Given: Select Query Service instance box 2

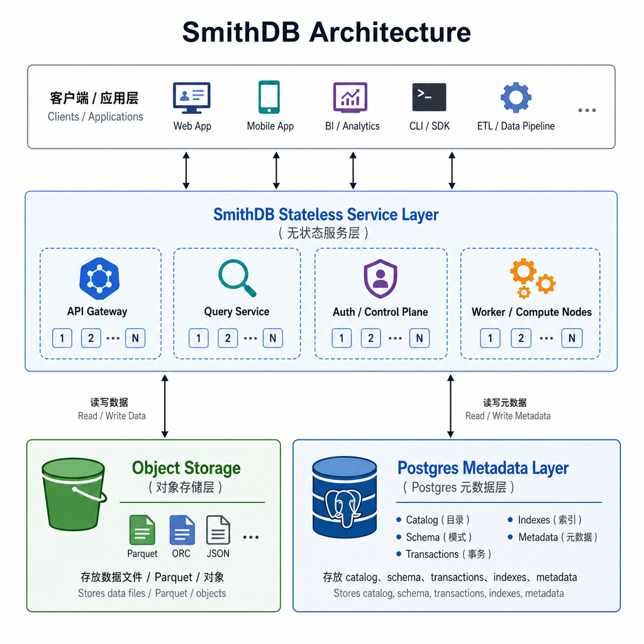Looking at the screenshot, I should click(228, 338).
